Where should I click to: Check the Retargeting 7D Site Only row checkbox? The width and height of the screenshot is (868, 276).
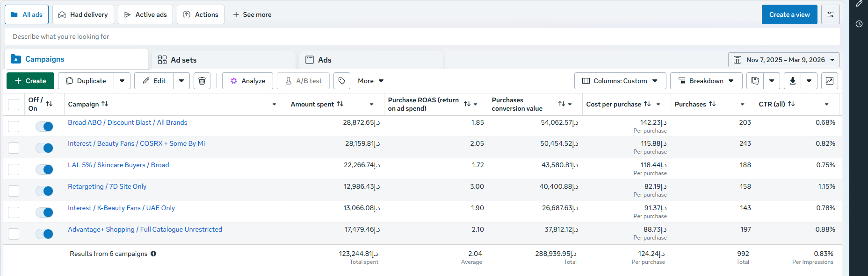14,191
